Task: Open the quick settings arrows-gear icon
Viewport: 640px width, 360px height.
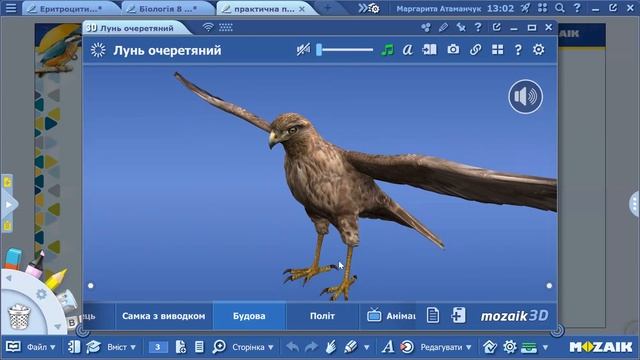Action: pyautogui.click(x=369, y=8)
